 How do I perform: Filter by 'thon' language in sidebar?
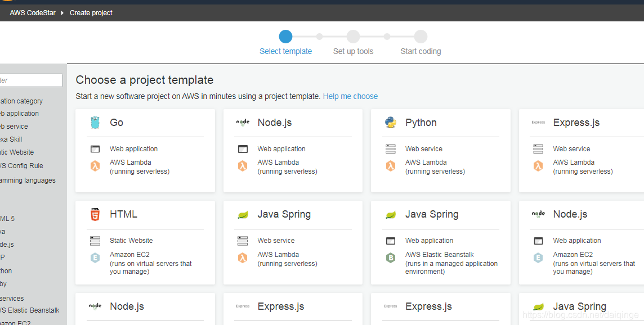pos(6,271)
